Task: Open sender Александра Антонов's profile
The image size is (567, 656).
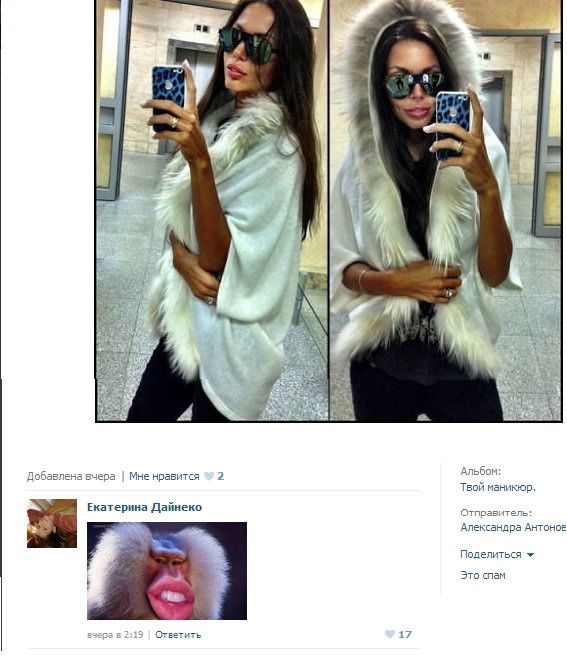Action: [x=513, y=527]
